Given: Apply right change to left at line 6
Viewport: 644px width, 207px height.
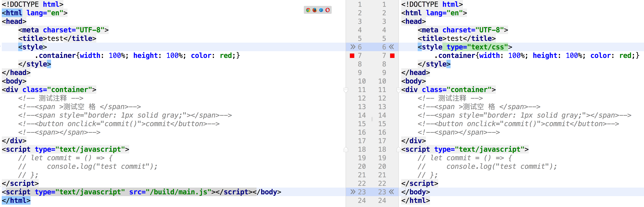Looking at the screenshot, I should click(x=392, y=47).
